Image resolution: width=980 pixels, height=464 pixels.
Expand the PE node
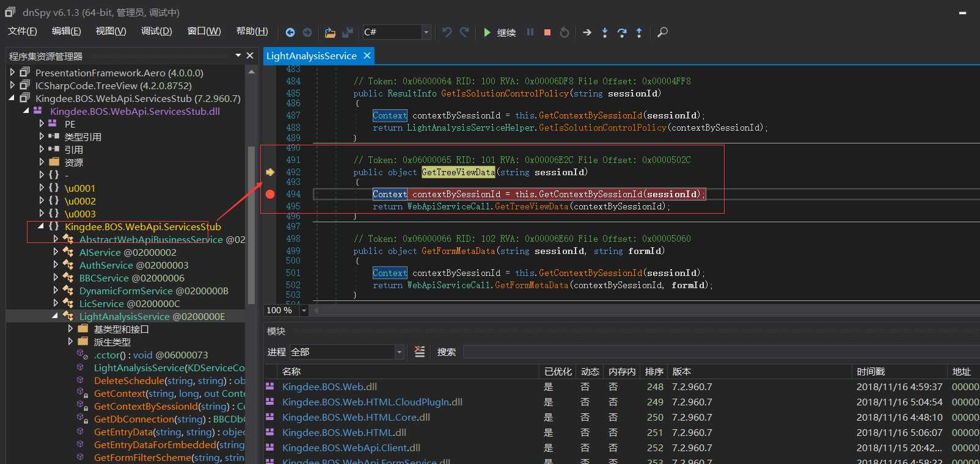tap(42, 123)
